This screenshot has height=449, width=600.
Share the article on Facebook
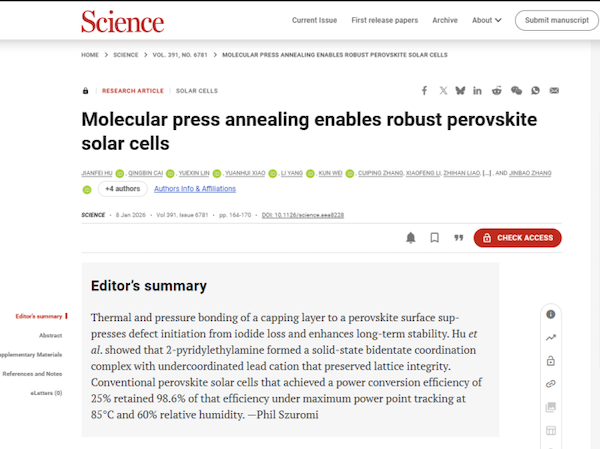[x=423, y=91]
